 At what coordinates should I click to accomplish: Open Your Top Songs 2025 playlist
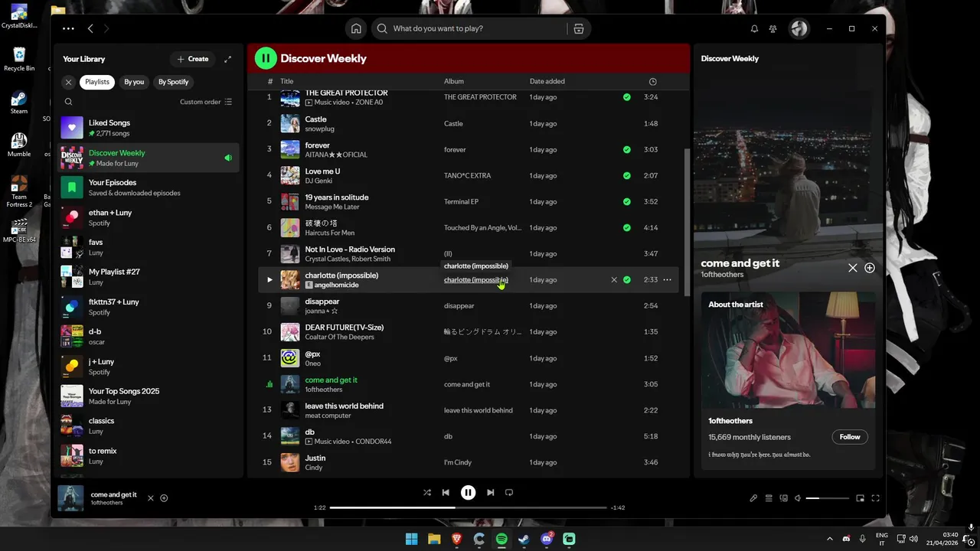pos(149,396)
